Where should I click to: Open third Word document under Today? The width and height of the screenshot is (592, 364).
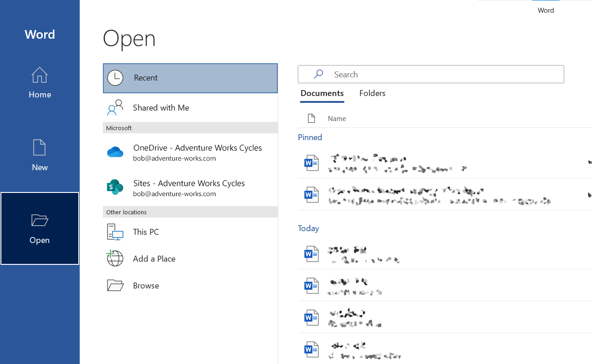(x=445, y=317)
